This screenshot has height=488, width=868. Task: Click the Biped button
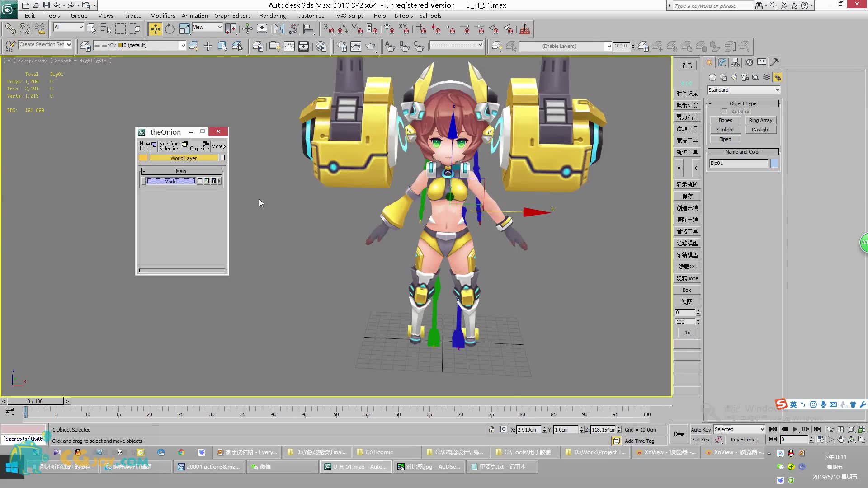(725, 139)
